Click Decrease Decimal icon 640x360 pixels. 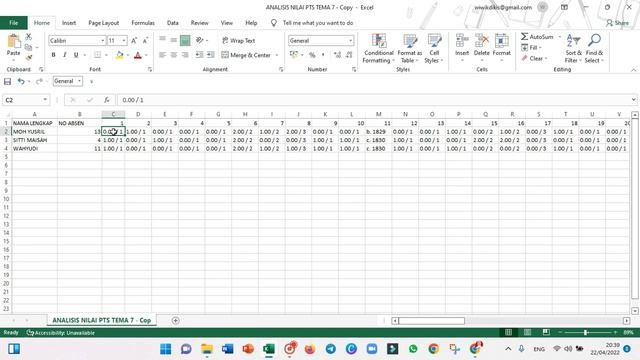[349, 55]
